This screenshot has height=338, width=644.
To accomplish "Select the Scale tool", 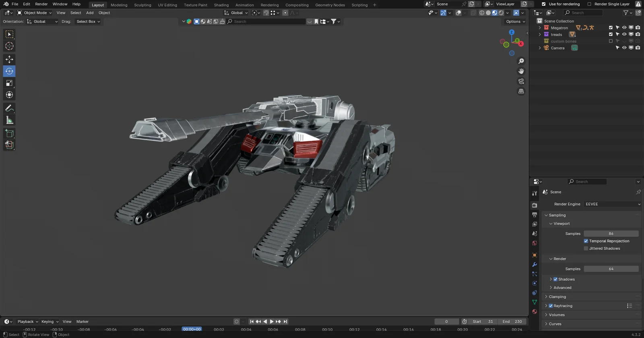I will tap(9, 83).
